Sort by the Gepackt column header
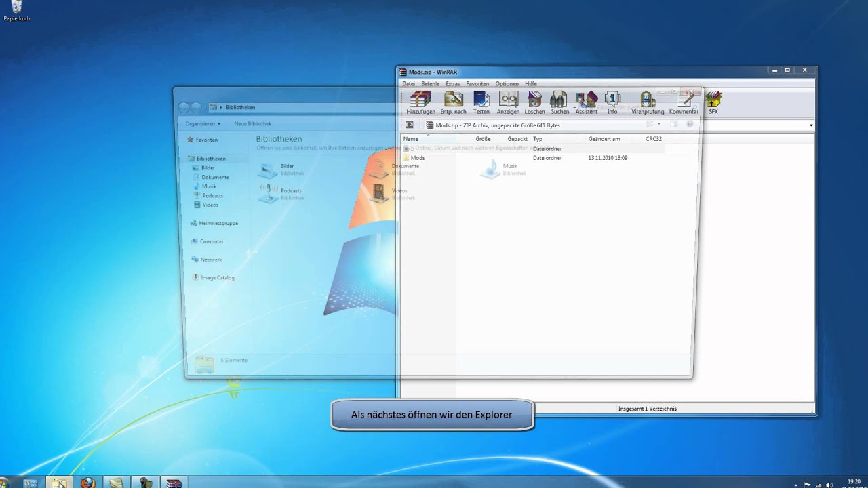This screenshot has height=488, width=868. click(x=517, y=139)
